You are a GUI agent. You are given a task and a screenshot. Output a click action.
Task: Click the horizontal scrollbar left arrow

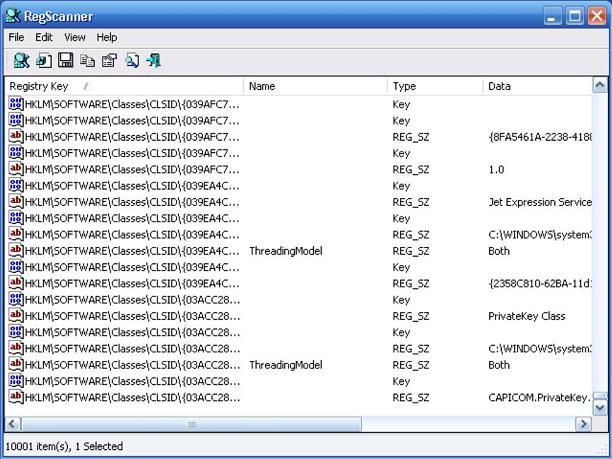[12, 424]
